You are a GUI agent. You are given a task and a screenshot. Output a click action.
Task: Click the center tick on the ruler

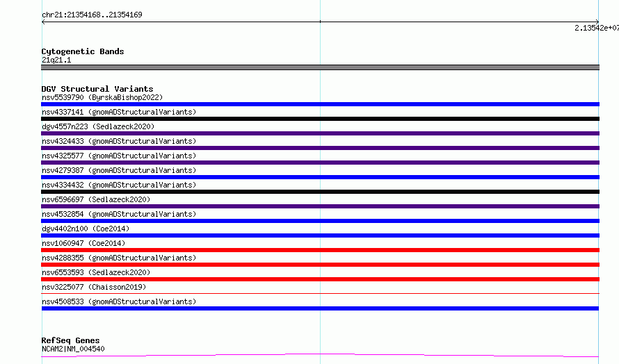pos(320,22)
